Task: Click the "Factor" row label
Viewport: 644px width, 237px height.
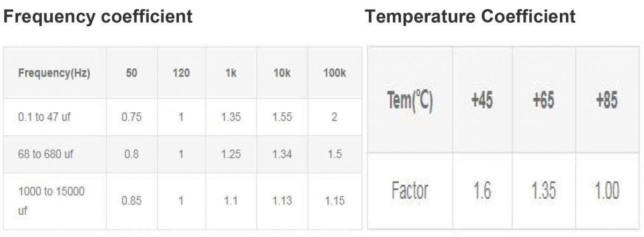Action: (409, 191)
